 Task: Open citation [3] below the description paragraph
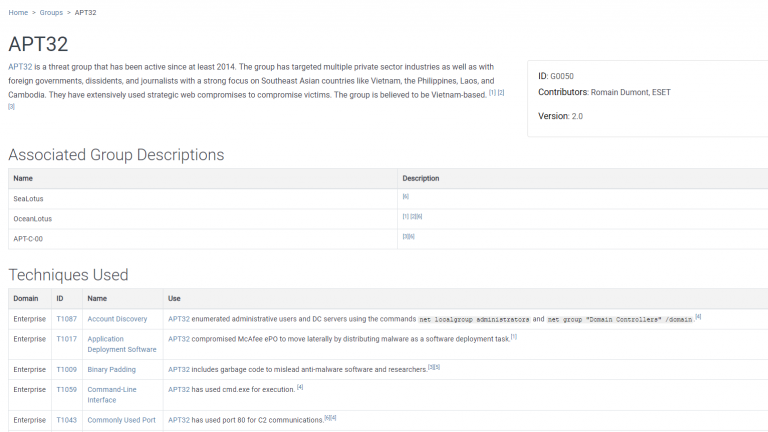coord(11,106)
